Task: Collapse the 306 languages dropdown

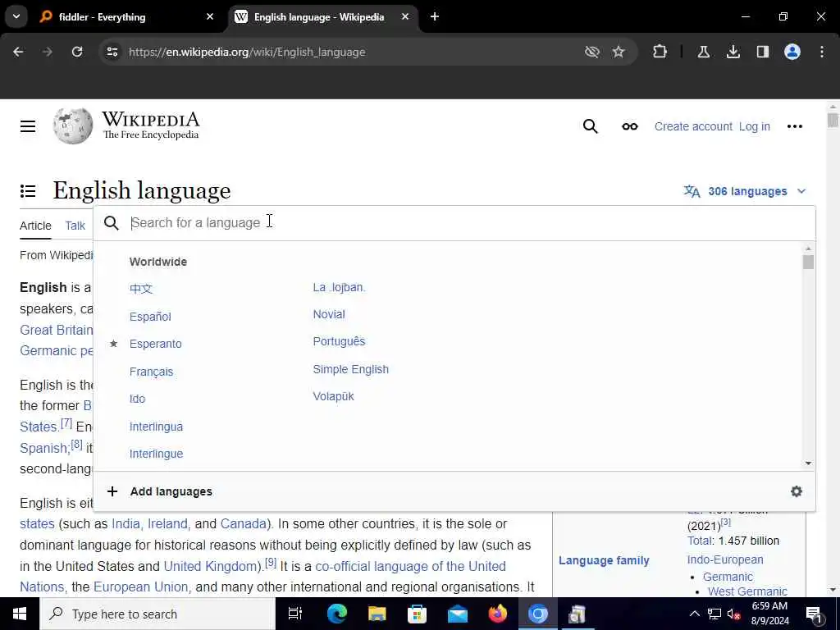Action: pos(745,191)
